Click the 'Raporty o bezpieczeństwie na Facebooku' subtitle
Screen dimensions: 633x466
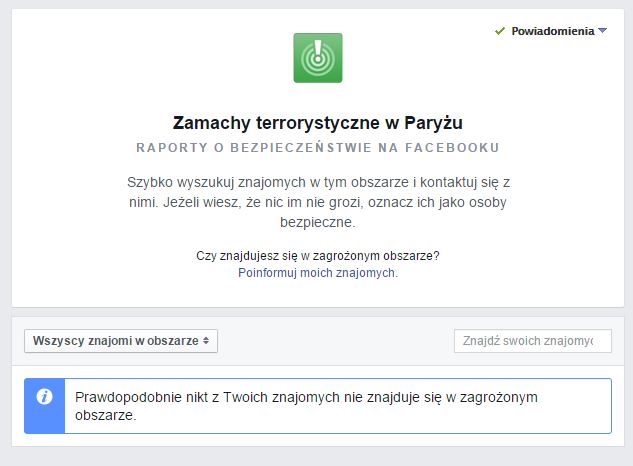317,148
